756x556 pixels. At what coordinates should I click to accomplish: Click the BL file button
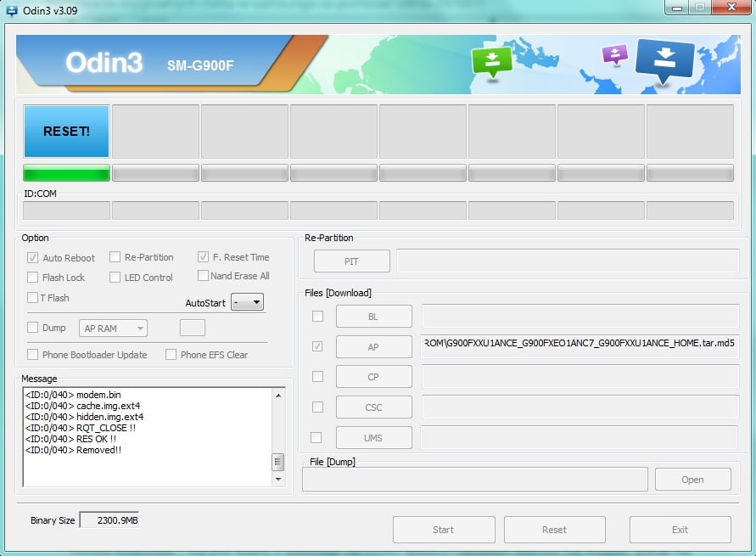click(x=373, y=317)
